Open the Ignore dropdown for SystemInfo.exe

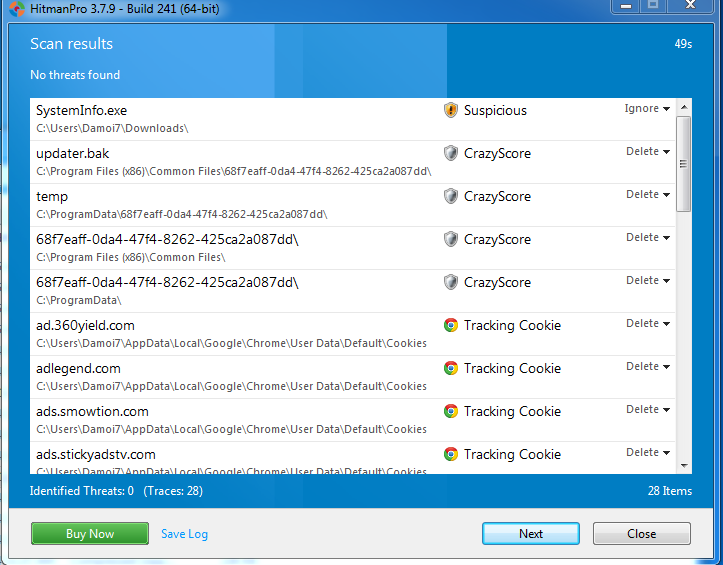click(647, 108)
